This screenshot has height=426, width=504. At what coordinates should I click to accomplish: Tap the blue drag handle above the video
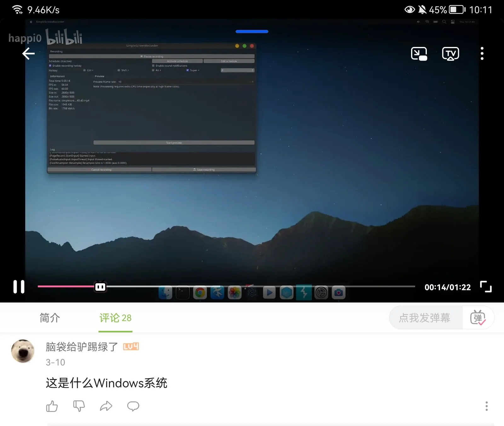point(252,32)
